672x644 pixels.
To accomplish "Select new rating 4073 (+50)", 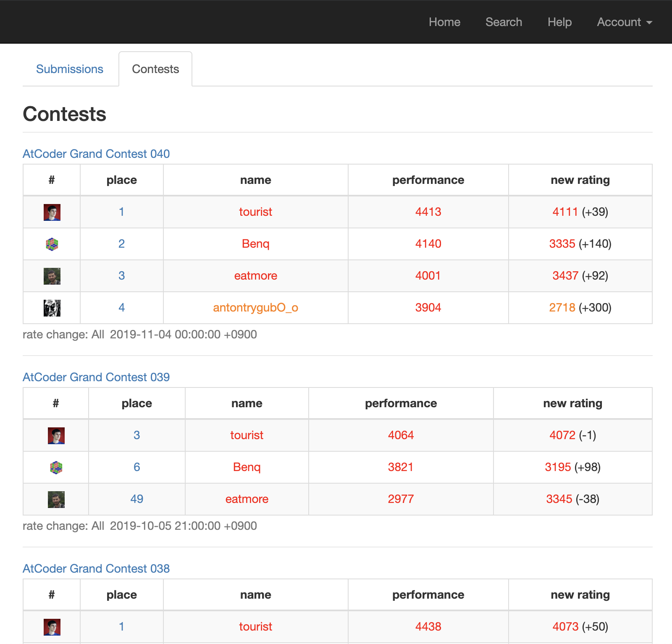I will [x=580, y=626].
